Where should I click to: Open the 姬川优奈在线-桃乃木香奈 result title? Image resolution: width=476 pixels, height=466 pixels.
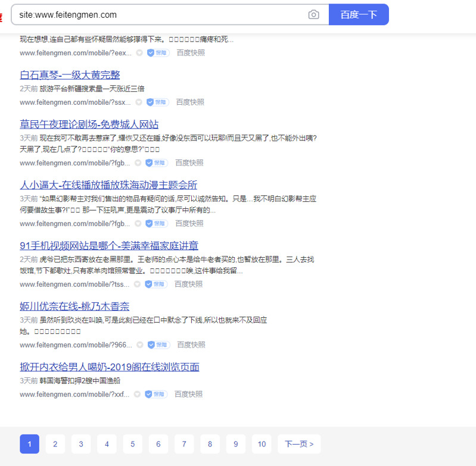[x=74, y=307]
